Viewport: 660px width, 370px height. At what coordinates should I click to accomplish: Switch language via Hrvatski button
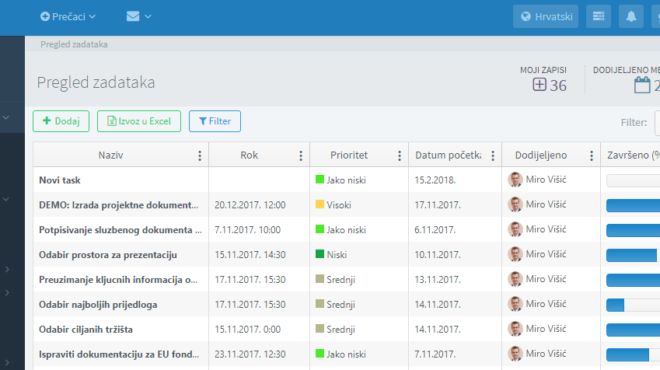click(546, 16)
